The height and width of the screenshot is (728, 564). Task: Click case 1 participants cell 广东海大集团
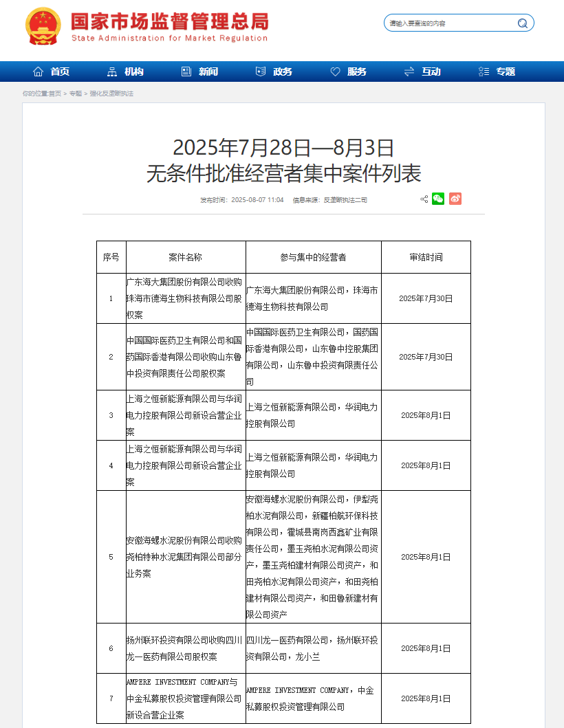pos(312,298)
